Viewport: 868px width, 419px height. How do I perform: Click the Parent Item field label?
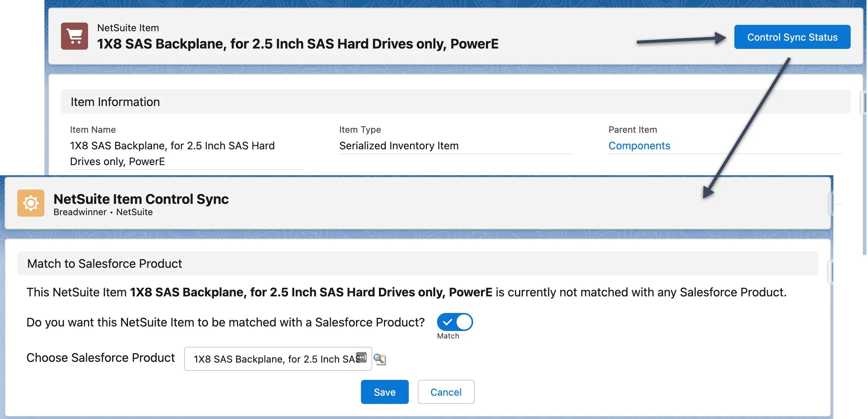[x=633, y=129]
